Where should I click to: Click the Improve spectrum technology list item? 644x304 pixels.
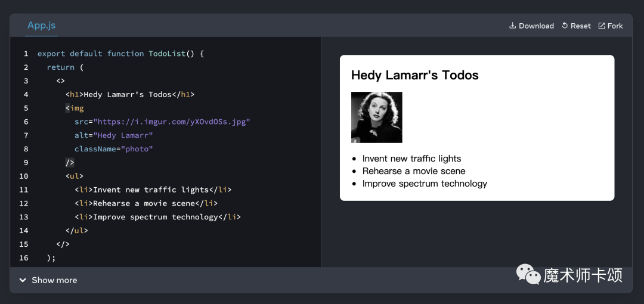point(425,184)
